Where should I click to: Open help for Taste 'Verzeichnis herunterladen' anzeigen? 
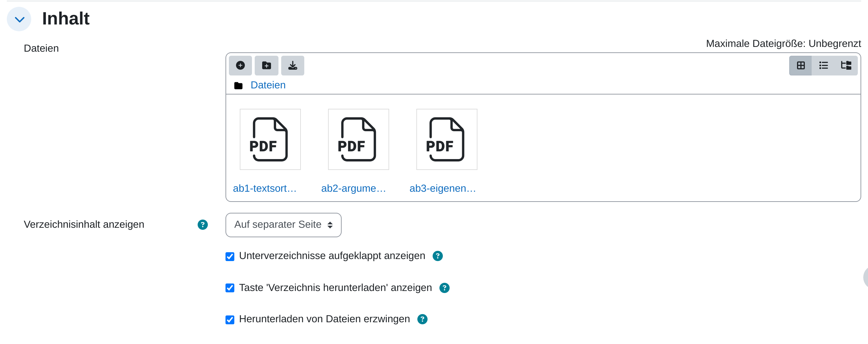point(445,288)
